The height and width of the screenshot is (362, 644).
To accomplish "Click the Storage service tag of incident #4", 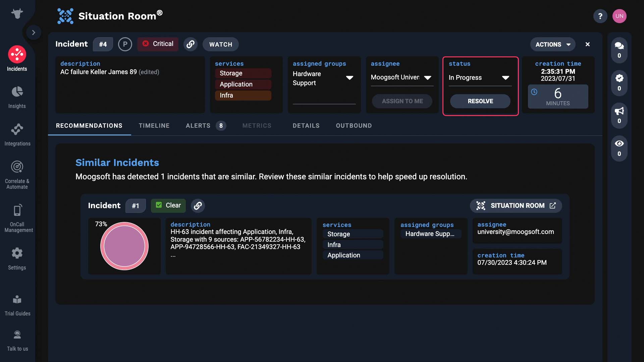I will tap(243, 73).
